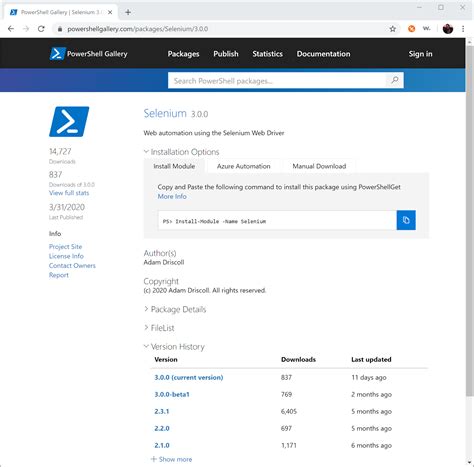Focus the Search PowerShell packages field
The height and width of the screenshot is (467, 474).
pos(277,80)
